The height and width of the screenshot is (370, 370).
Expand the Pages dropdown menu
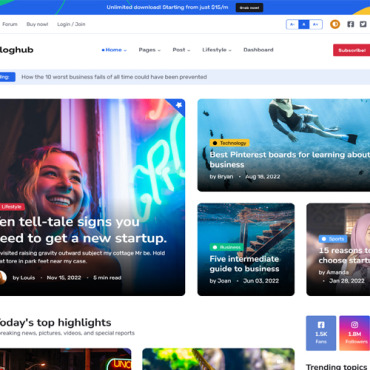point(150,50)
